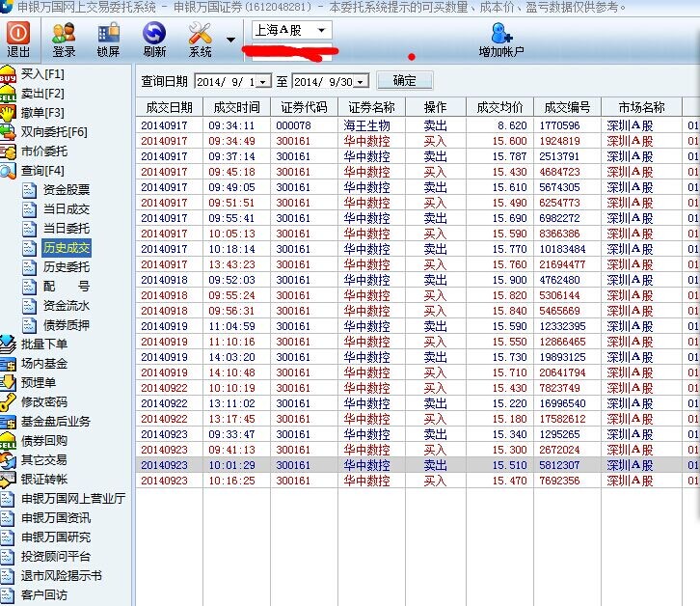Click the 债券质押 document icon
The width and height of the screenshot is (700, 606).
[30, 325]
